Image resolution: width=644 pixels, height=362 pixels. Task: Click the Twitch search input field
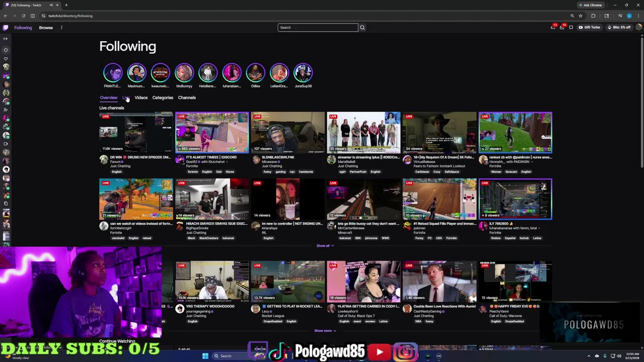(x=317, y=28)
